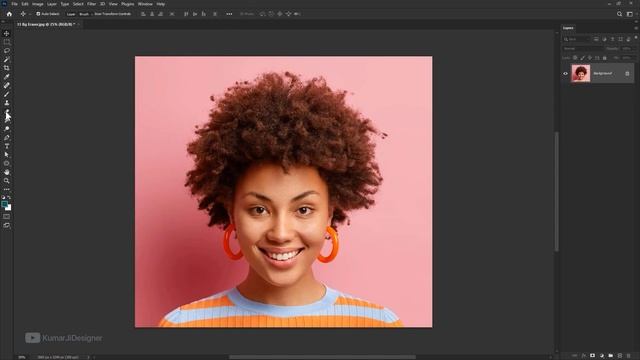The height and width of the screenshot is (360, 640).
Task: Toggle lock all padlock icon
Action: 604,58
